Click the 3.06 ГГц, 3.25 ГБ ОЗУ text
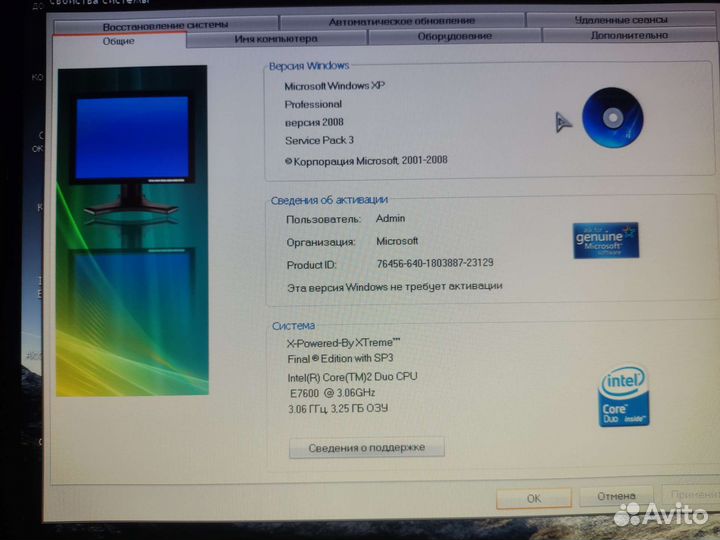Screen dimensions: 720x540 coord(338,408)
